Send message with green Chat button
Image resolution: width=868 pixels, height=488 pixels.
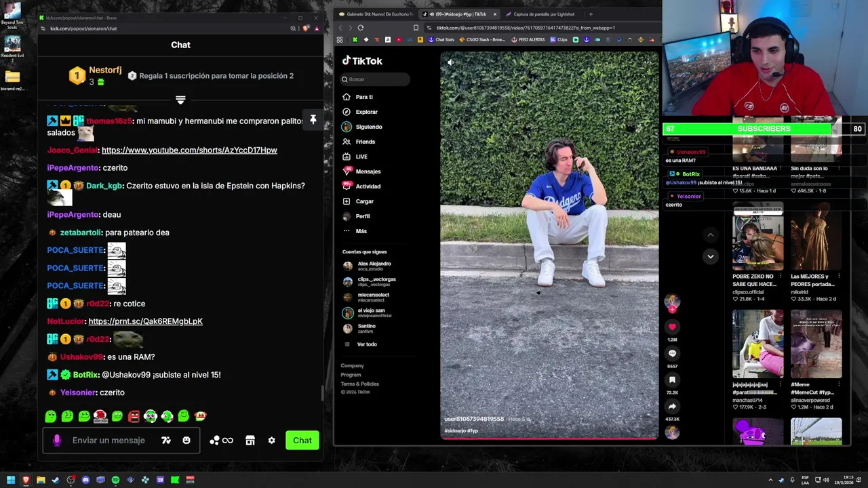pos(302,441)
